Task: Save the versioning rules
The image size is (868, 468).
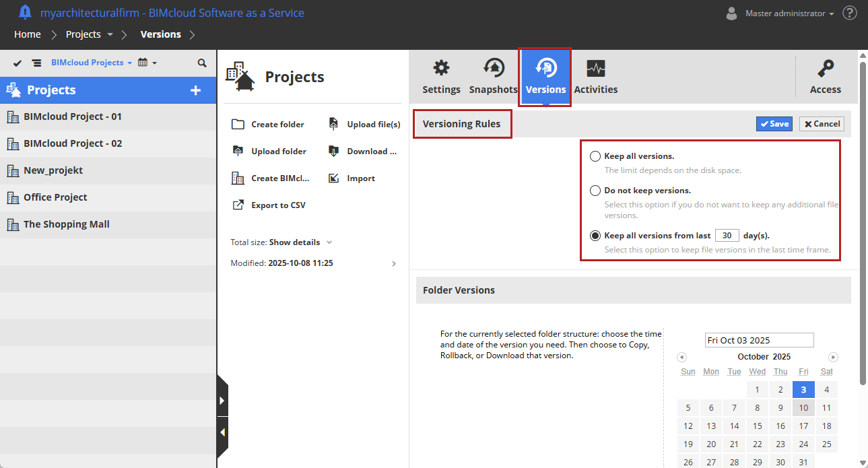Action: pyautogui.click(x=774, y=124)
